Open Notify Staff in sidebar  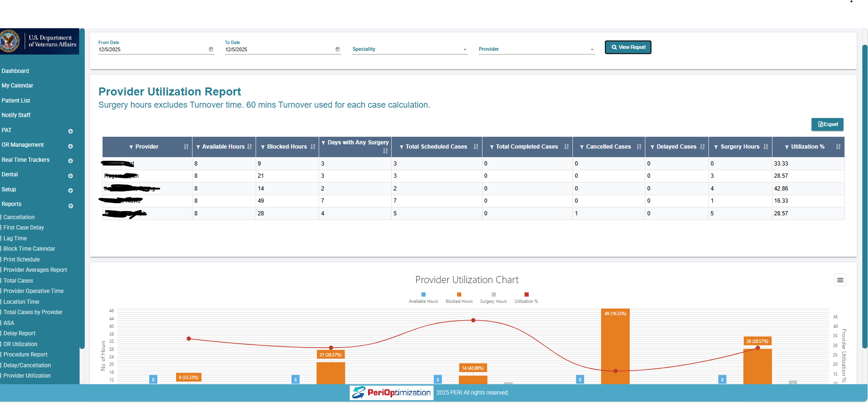[x=16, y=115]
